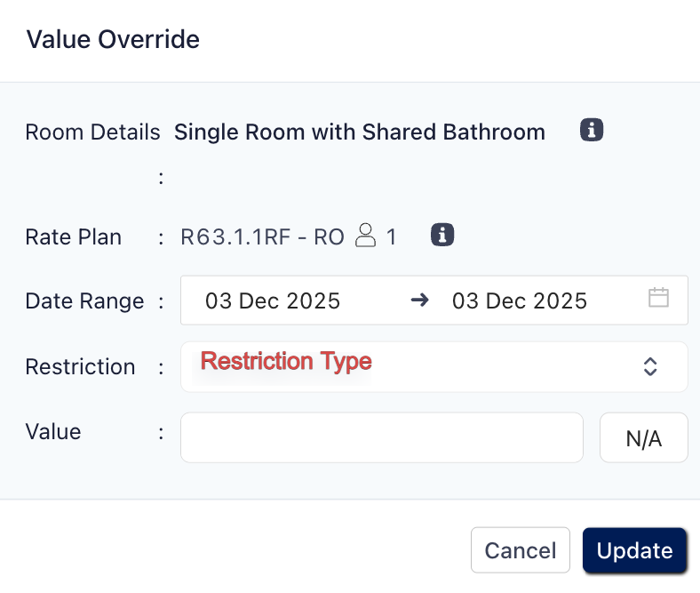This screenshot has width=700, height=593.
Task: Expand the Restriction selector using its up-down chevron
Action: 650,366
